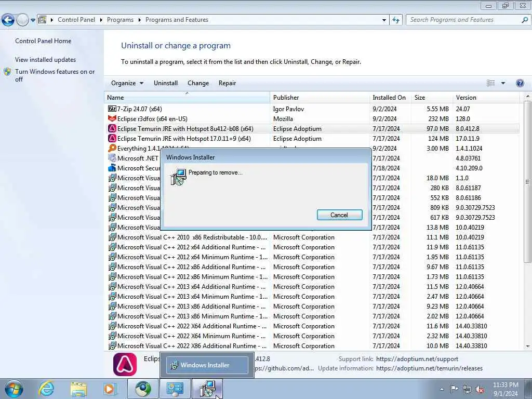The image size is (532, 399).
Task: Open View installed updates link
Action: click(x=46, y=60)
